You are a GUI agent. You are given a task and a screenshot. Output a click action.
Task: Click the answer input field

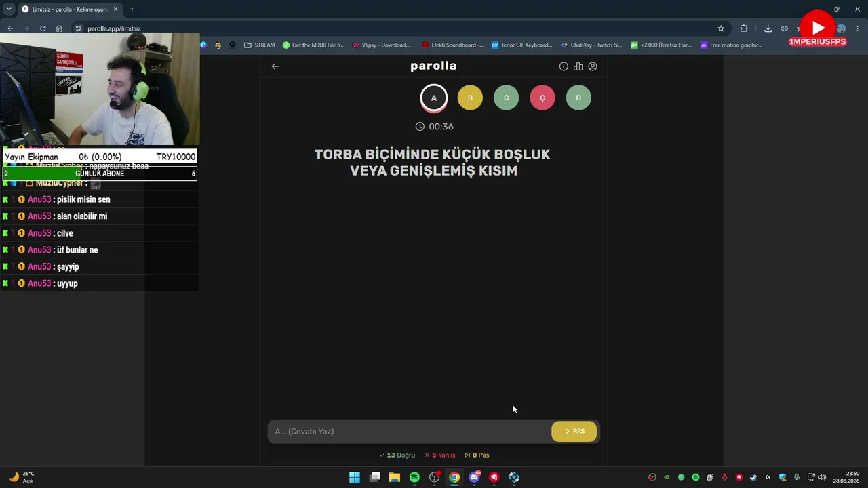[410, 431]
